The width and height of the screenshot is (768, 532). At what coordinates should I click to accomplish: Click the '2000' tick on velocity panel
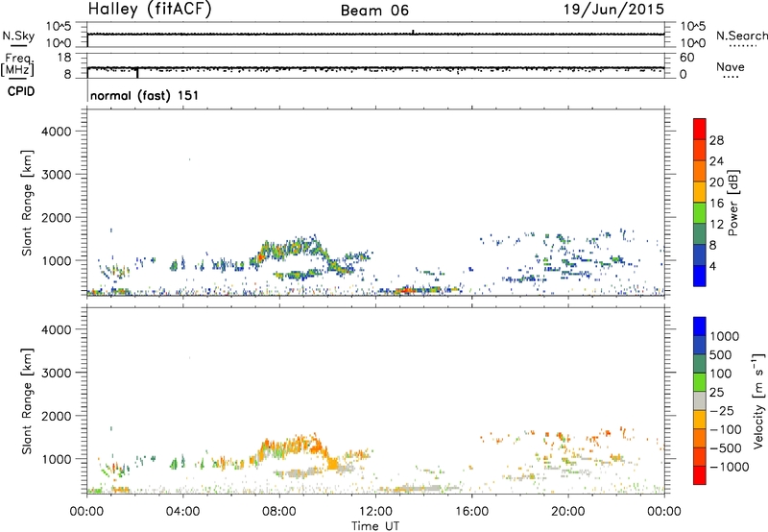(57, 416)
